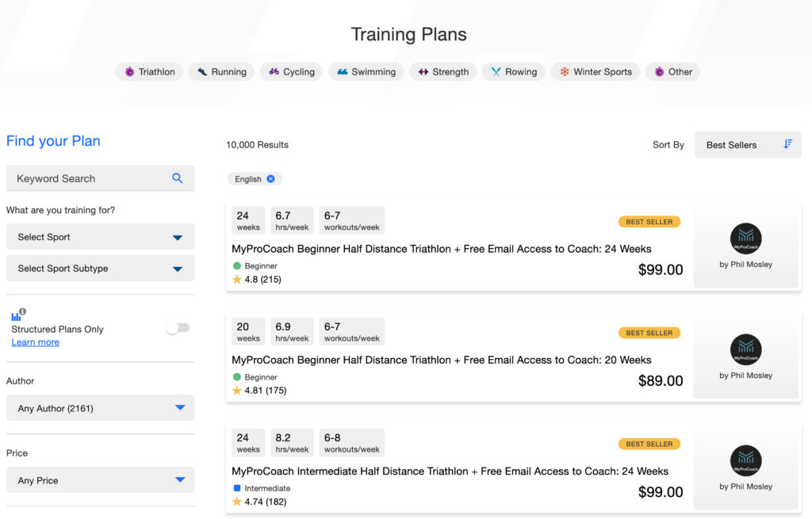
Task: Click the 20 weeks stat box
Action: [248, 331]
